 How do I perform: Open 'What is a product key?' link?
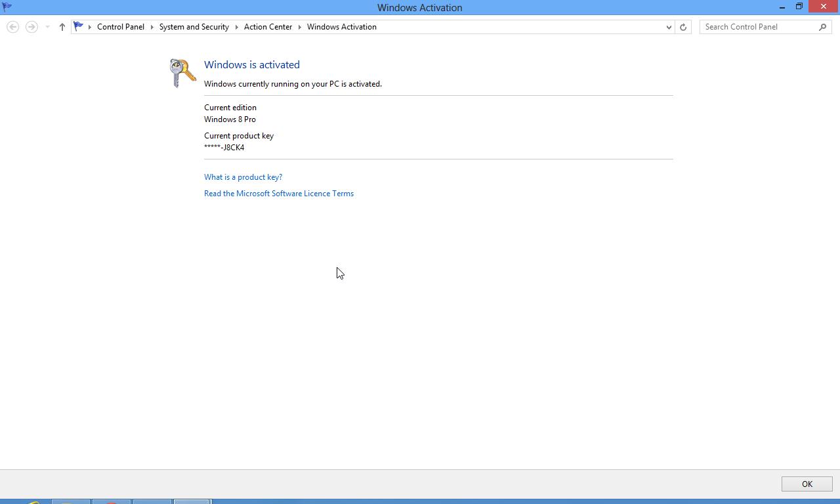pos(243,177)
